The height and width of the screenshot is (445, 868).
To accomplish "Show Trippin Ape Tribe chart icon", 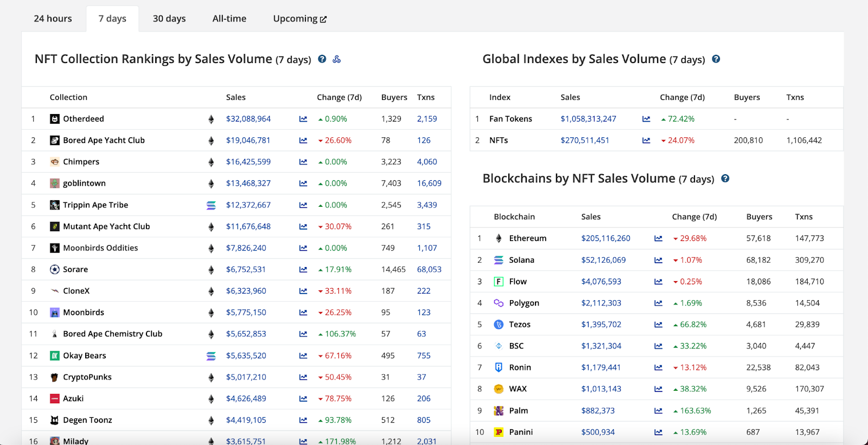I will click(x=303, y=205).
